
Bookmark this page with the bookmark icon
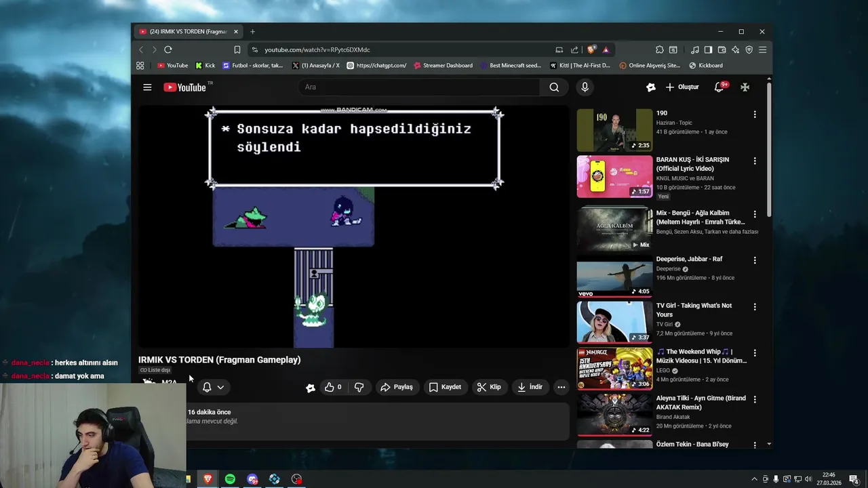(237, 49)
